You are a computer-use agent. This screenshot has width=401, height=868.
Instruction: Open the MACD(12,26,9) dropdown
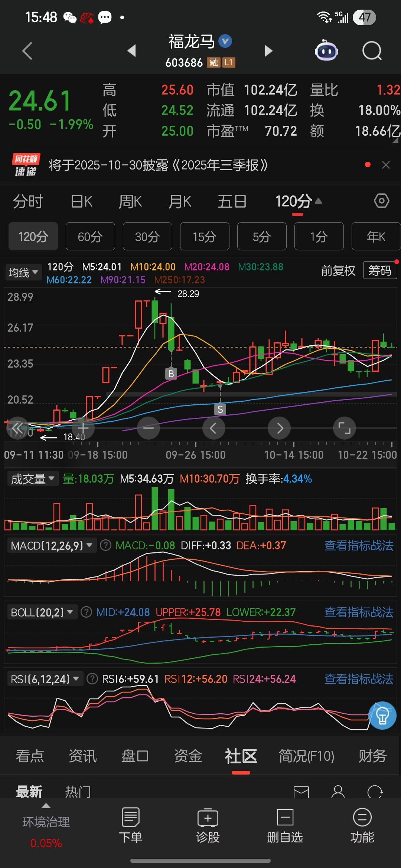pos(52,545)
